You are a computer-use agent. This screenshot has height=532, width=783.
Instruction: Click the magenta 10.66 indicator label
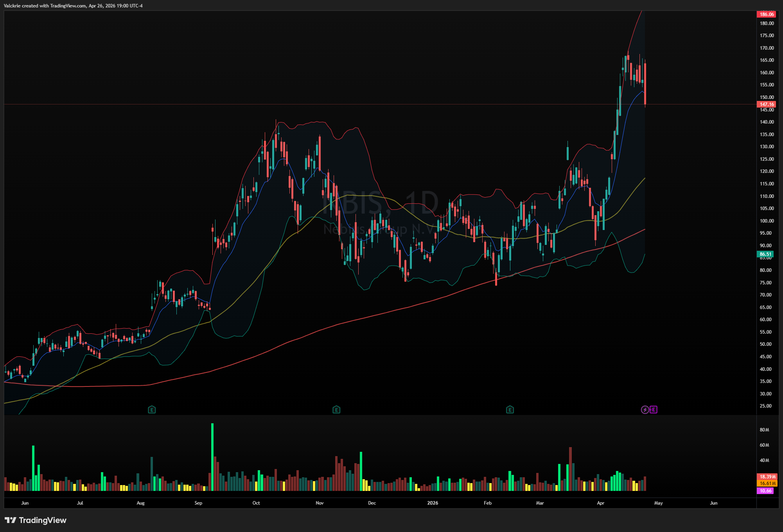tap(765, 491)
